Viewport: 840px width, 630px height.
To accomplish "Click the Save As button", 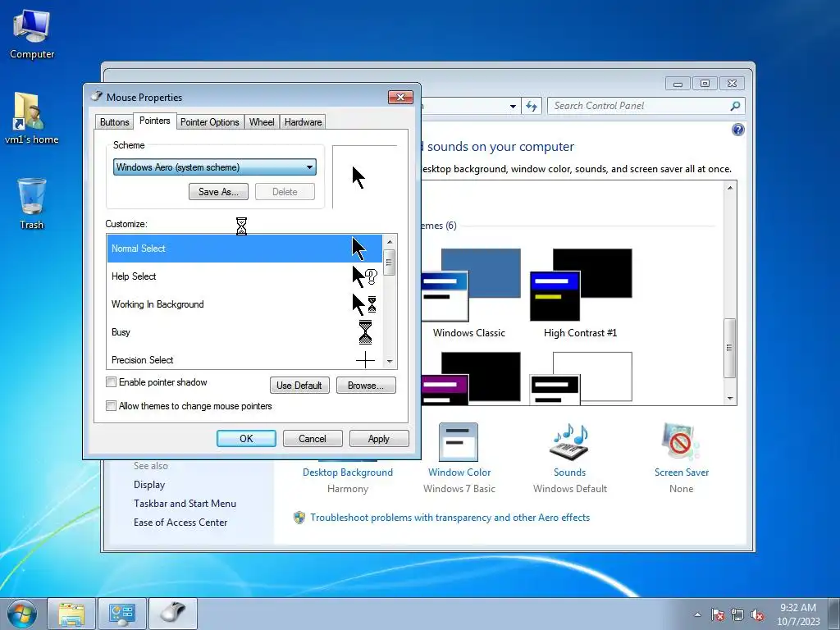I will tap(218, 192).
